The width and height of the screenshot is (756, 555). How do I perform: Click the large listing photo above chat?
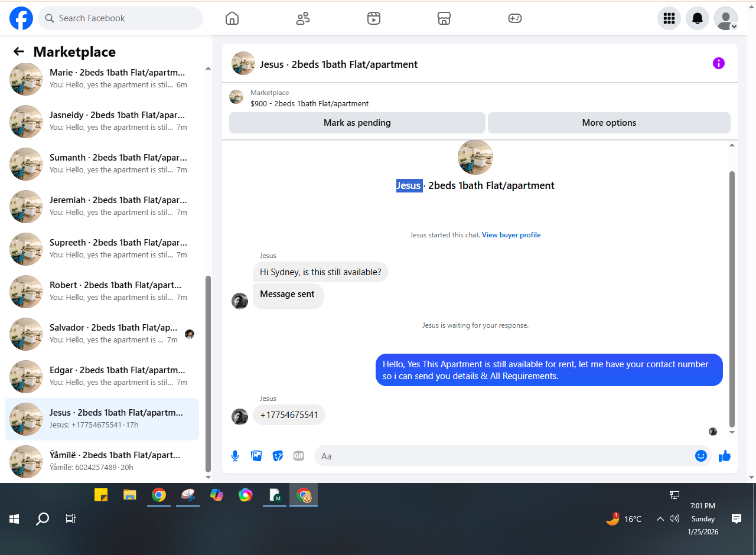click(475, 158)
